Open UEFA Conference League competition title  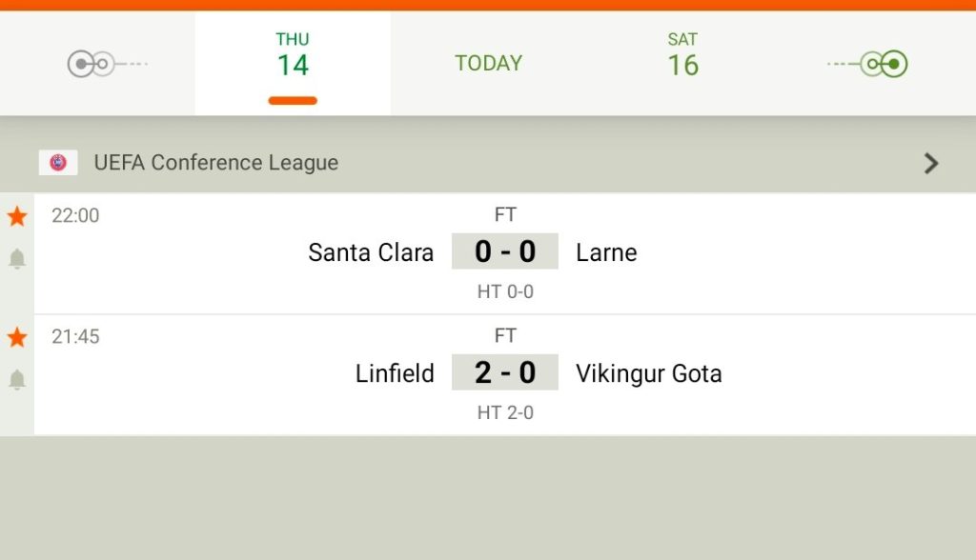coord(216,163)
